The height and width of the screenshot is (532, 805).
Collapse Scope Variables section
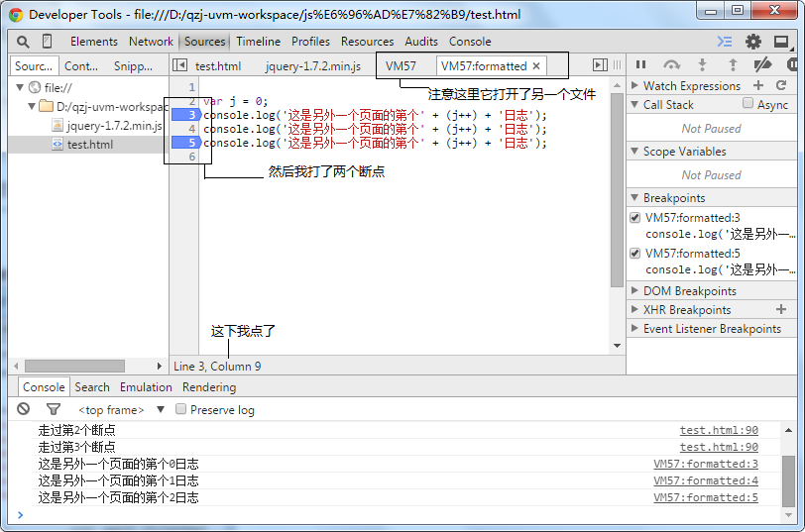tap(634, 151)
